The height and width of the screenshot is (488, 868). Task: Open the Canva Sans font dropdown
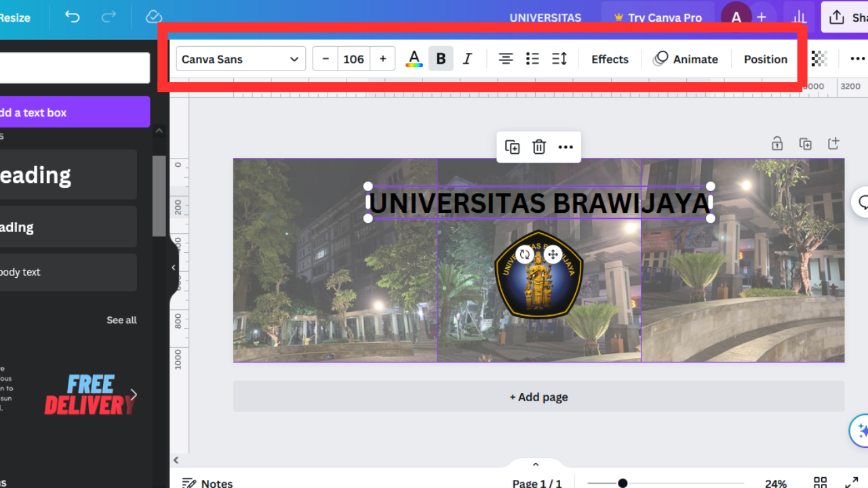click(x=241, y=59)
